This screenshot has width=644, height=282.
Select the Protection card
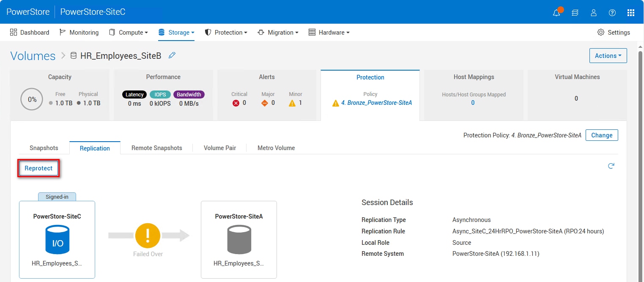click(x=370, y=95)
